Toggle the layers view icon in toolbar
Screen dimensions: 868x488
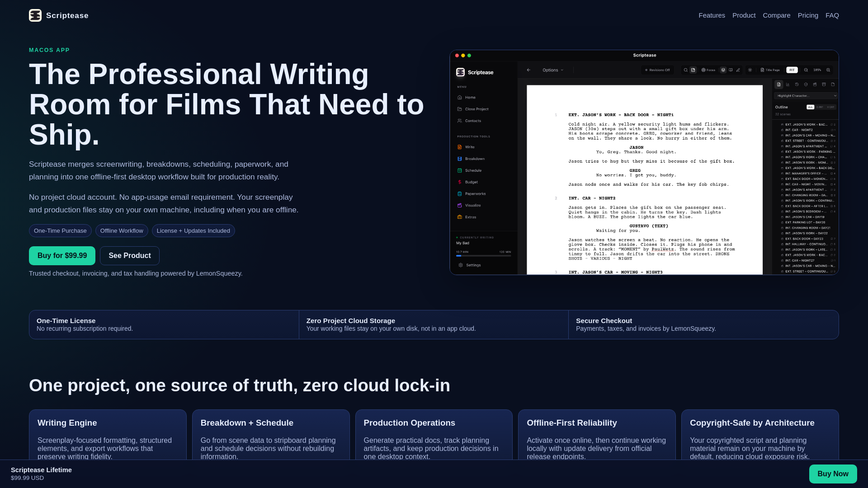click(723, 70)
